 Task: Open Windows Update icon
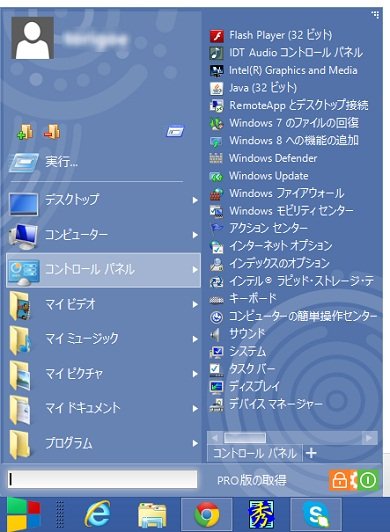(217, 176)
